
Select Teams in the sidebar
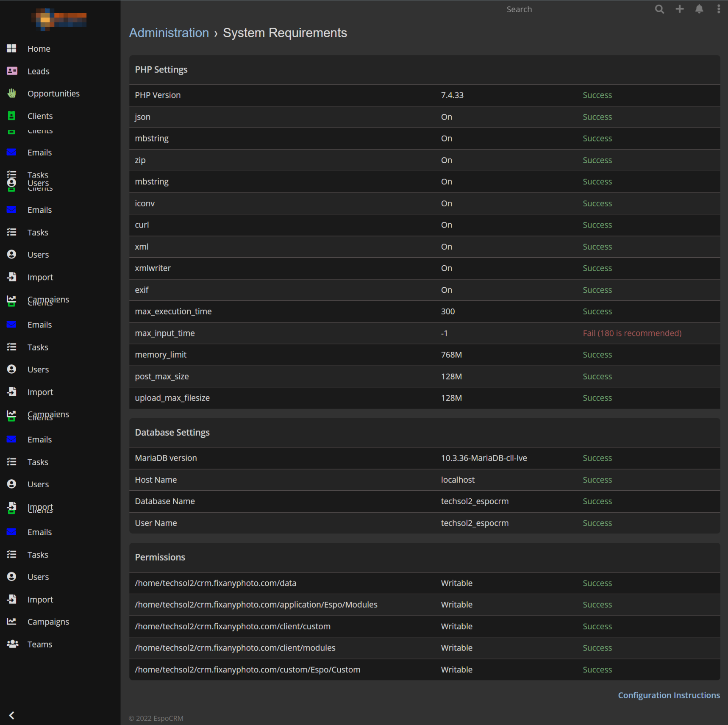[40, 644]
